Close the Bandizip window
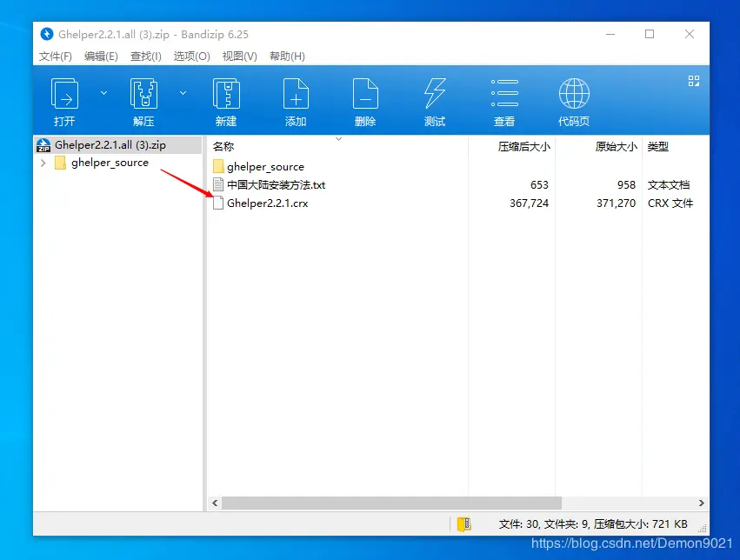Viewport: 740px width, 560px height. point(689,34)
